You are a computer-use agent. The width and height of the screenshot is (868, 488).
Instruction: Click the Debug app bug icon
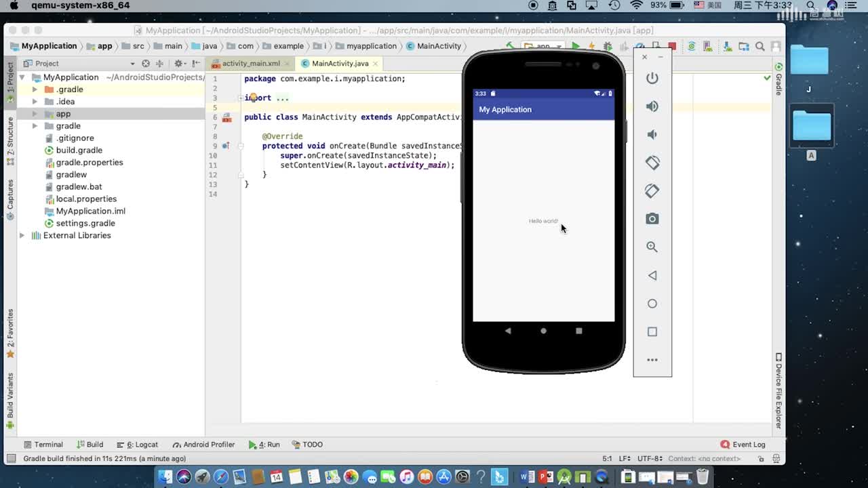[608, 46]
